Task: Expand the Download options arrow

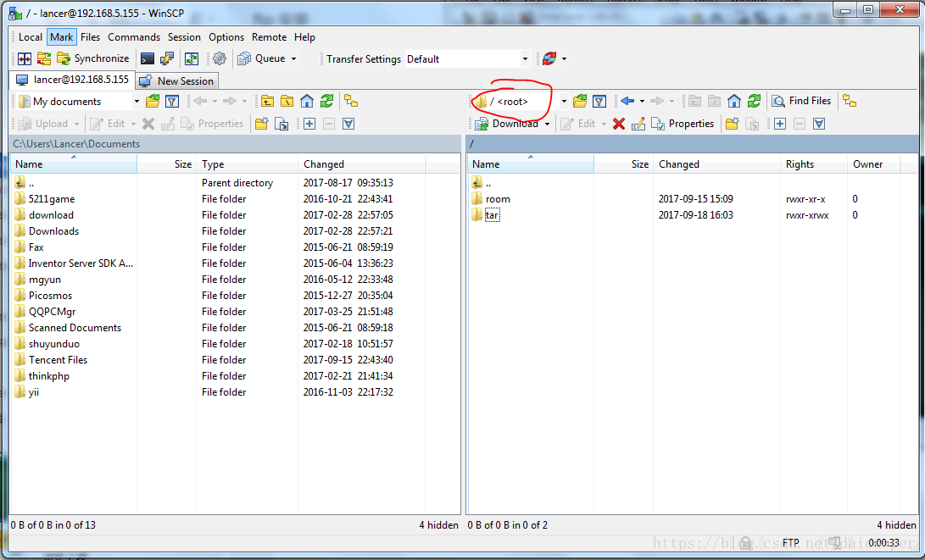Action: pyautogui.click(x=547, y=124)
